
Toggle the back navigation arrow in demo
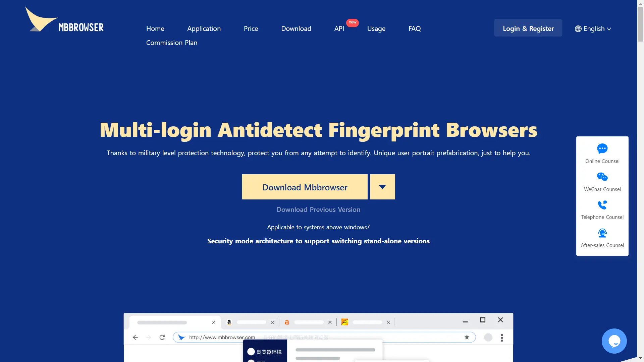(136, 337)
